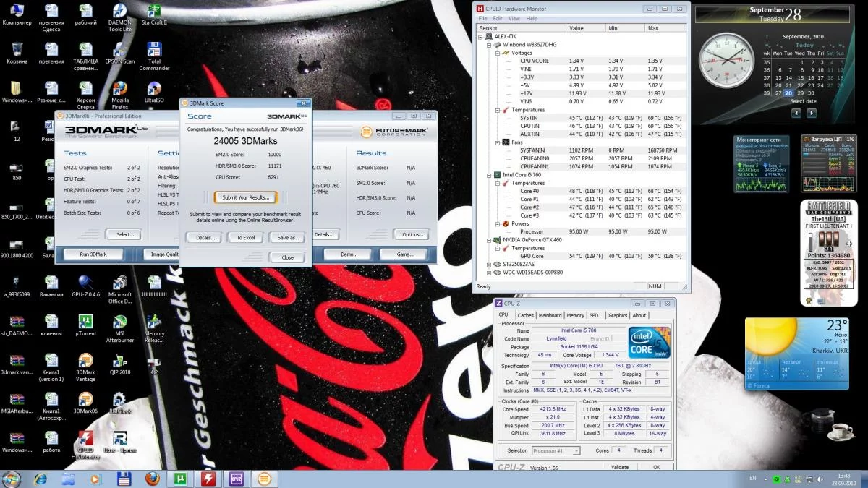Viewport: 868px width, 488px height.
Task: Switch to the Graphics tab in CPU-Z
Action: (618, 315)
